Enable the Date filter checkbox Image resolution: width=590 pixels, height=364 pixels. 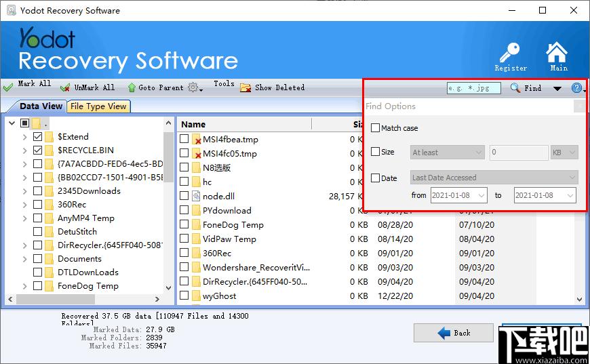click(375, 178)
